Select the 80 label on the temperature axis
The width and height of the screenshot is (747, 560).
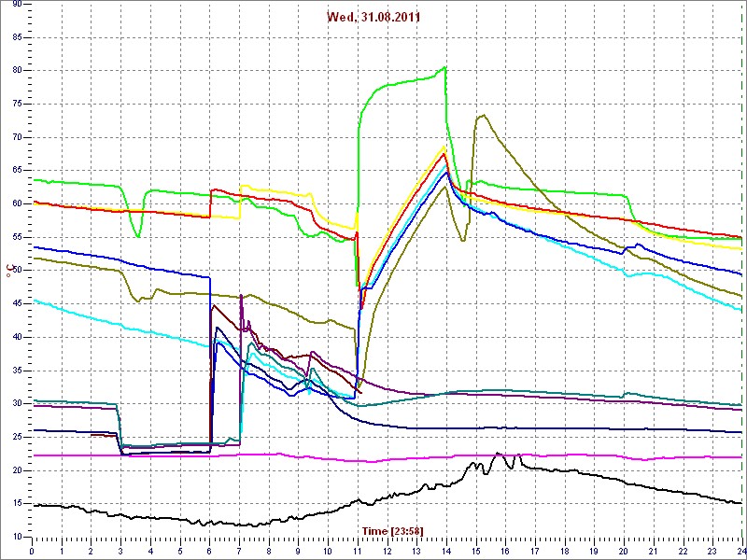pos(17,71)
